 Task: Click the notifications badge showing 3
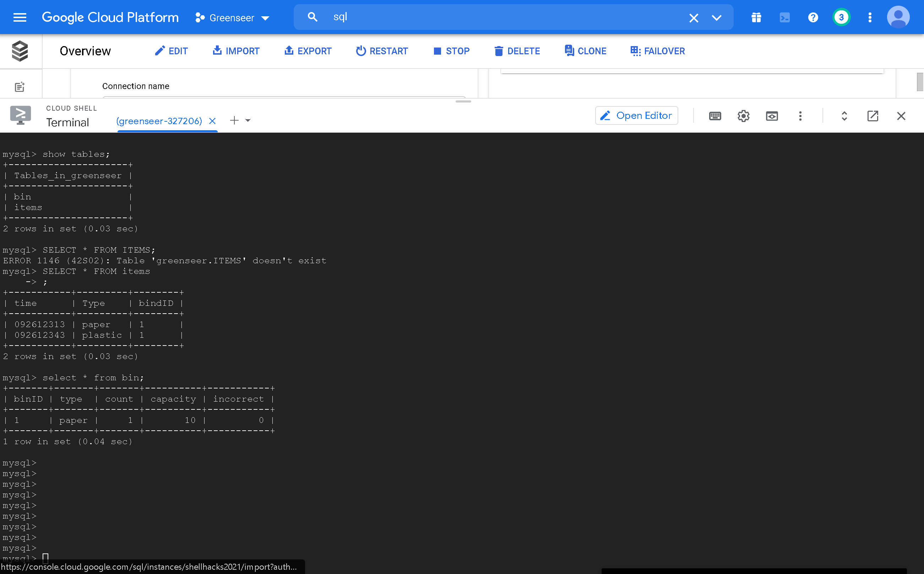[x=841, y=17]
